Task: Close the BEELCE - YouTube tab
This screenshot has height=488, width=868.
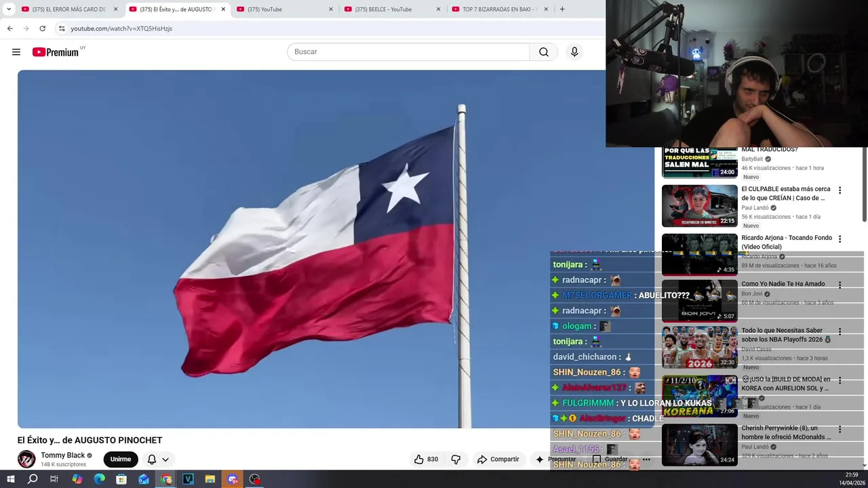Action: [438, 9]
